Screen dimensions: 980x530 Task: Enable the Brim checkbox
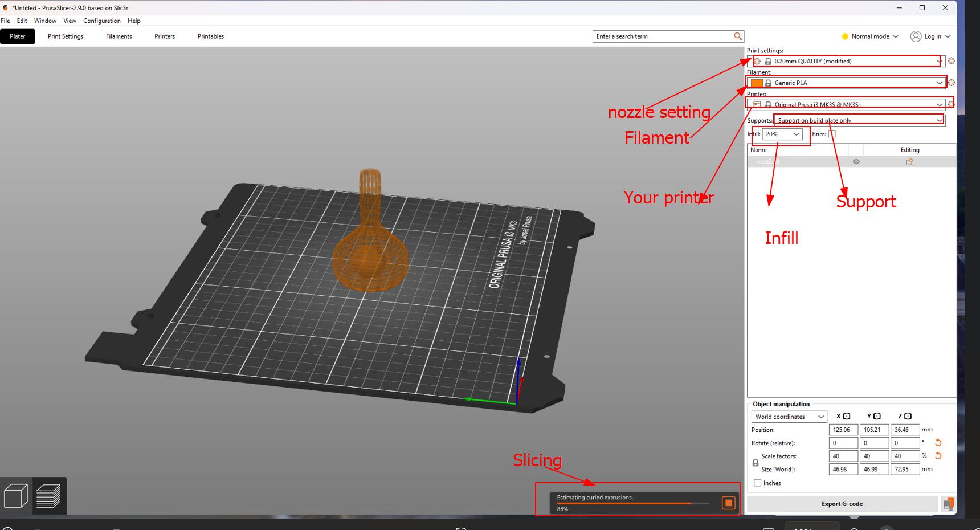tap(832, 134)
